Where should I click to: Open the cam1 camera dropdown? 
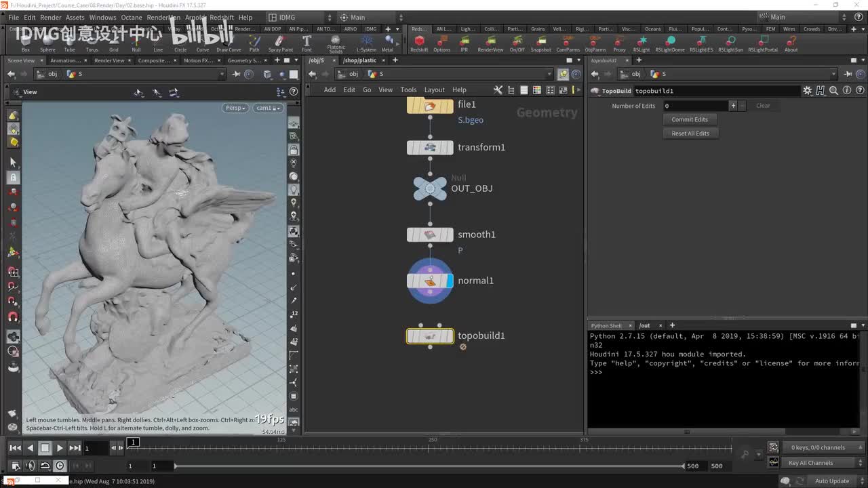click(267, 108)
